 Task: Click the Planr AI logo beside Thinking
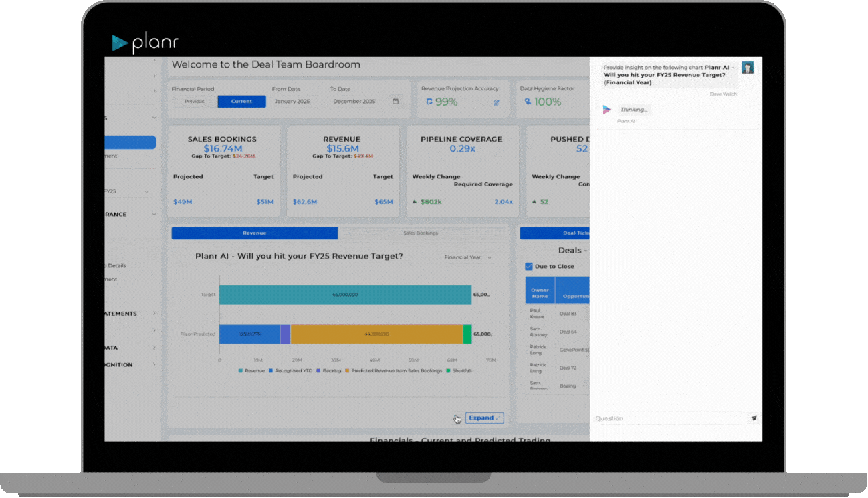(x=607, y=110)
